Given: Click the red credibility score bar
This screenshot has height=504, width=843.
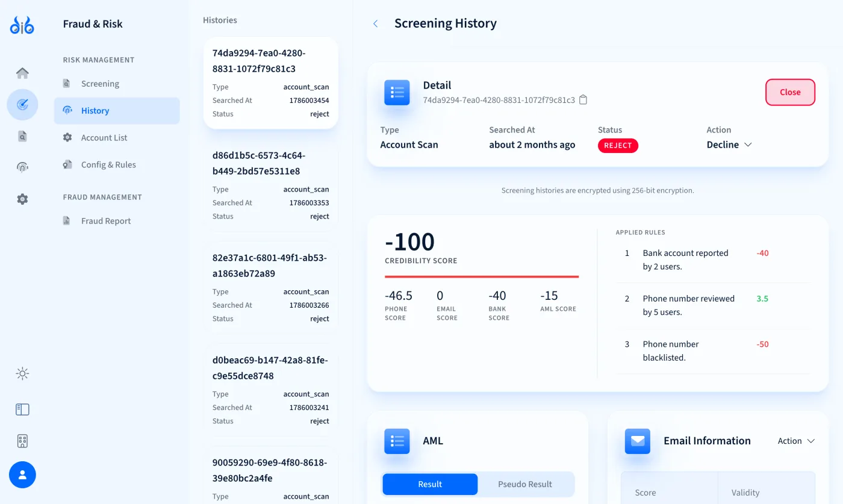Looking at the screenshot, I should pos(482,277).
